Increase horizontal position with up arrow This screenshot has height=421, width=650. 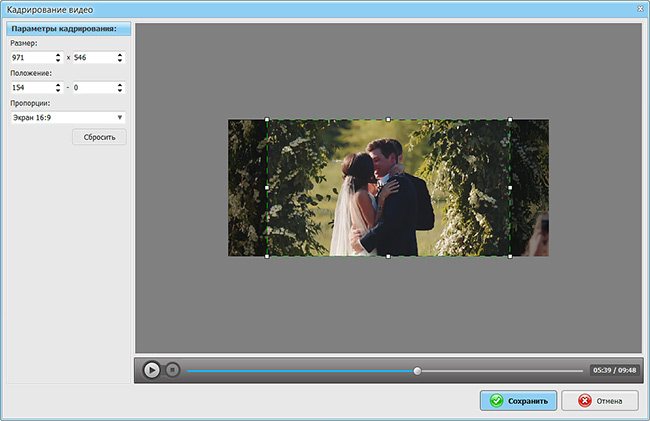click(59, 85)
